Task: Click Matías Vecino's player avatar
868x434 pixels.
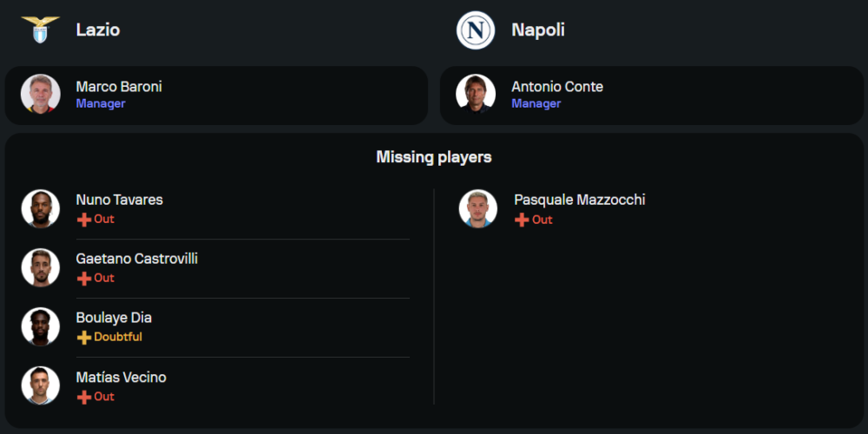Action: pos(41,386)
